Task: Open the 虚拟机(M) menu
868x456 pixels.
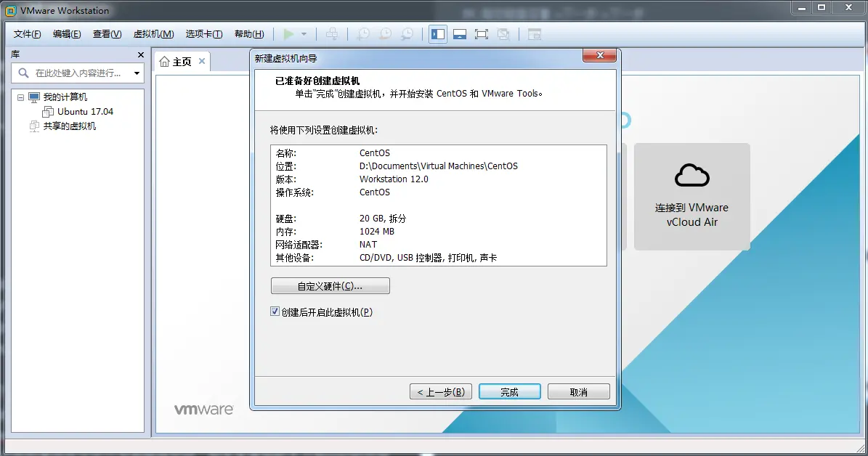Action: [153, 34]
